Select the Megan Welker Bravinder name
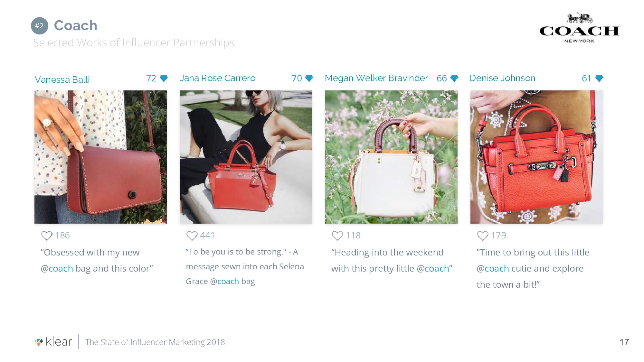644x362 pixels. 376,78
